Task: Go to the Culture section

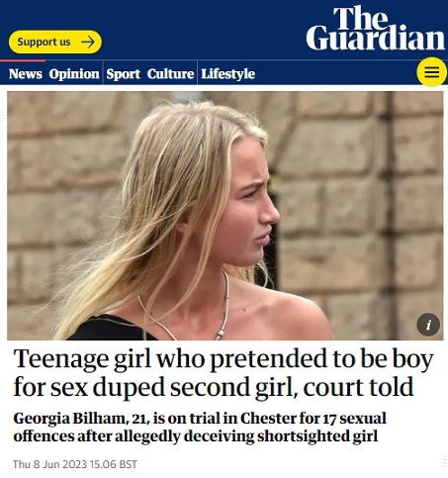Action: pyautogui.click(x=170, y=73)
